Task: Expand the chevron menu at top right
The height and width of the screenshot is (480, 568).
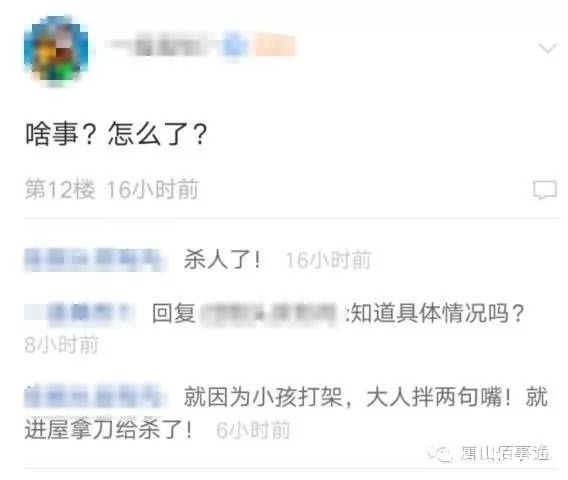Action: (547, 48)
